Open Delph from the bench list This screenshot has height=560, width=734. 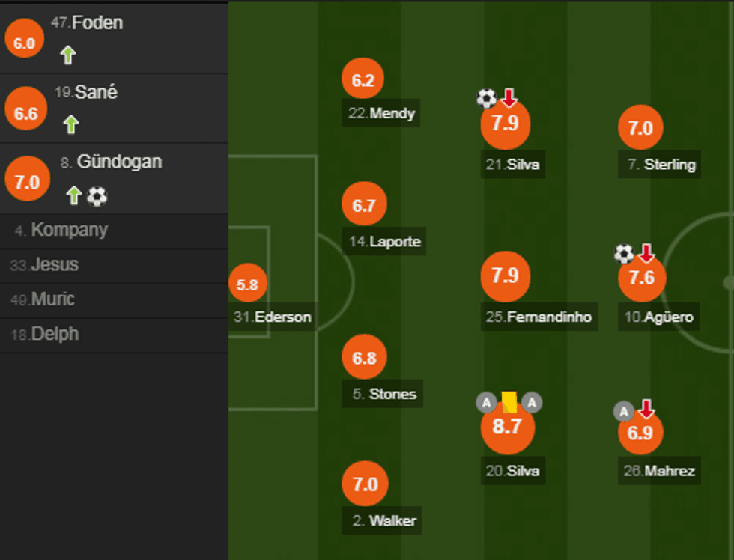pos(54,334)
